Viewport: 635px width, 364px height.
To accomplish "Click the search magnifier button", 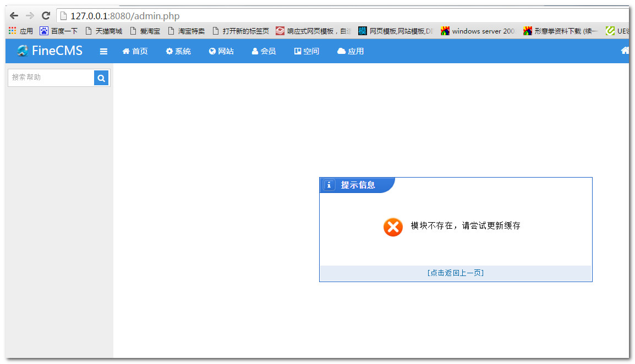I will coord(101,78).
